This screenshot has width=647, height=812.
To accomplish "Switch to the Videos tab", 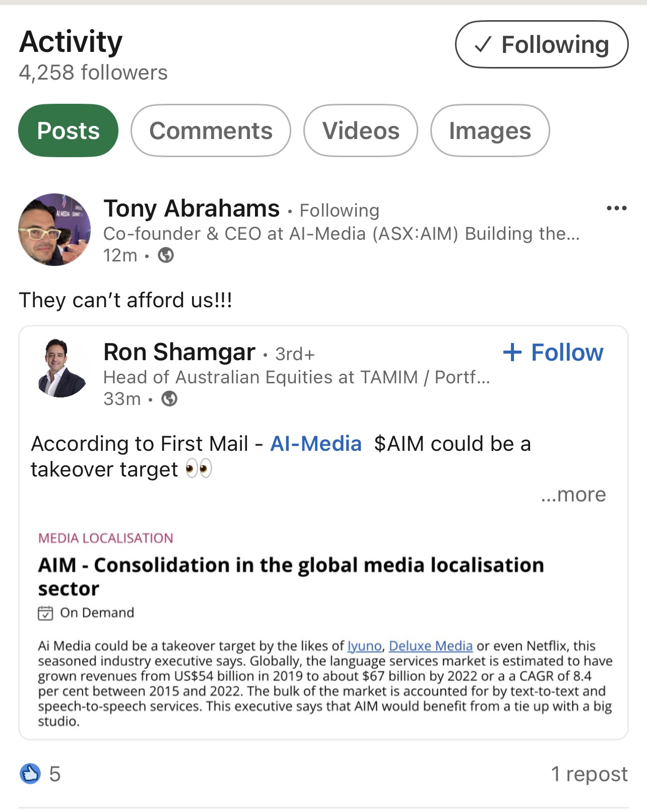I will click(361, 130).
